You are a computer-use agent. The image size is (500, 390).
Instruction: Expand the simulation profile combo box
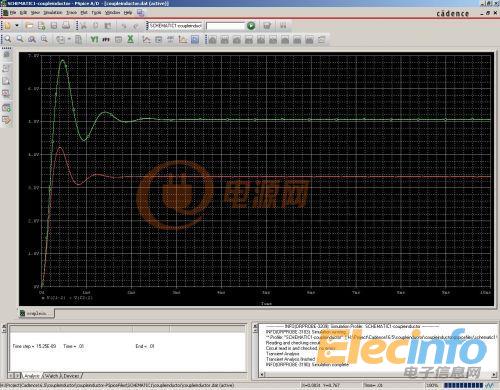tap(175, 26)
